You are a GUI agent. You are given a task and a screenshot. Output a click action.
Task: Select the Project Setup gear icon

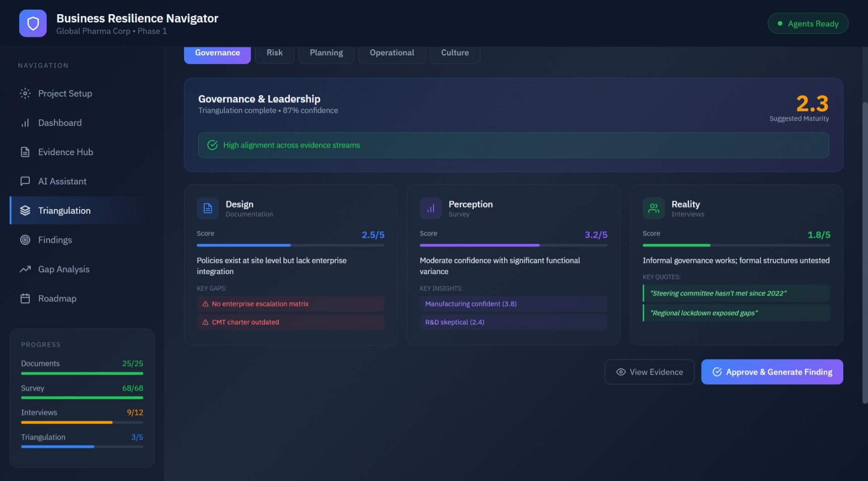coord(25,93)
